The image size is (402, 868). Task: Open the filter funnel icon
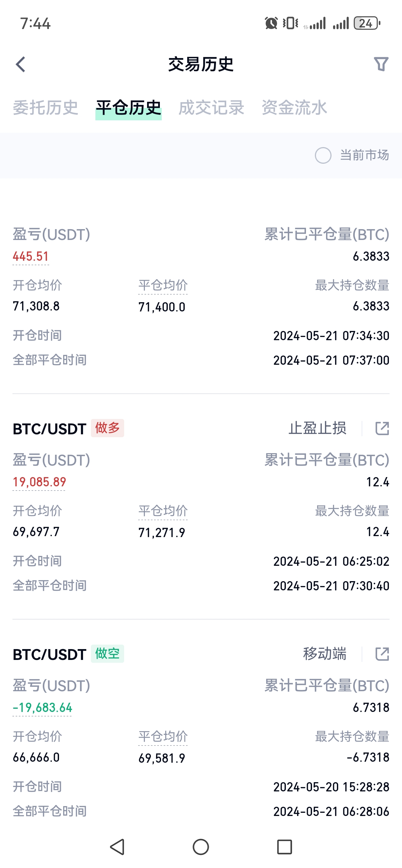(381, 64)
